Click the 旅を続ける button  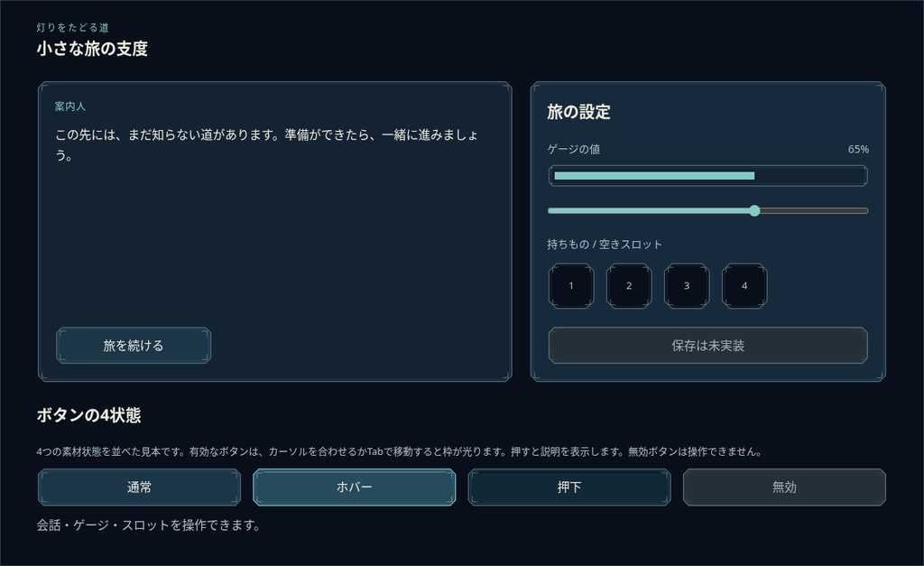click(x=134, y=346)
